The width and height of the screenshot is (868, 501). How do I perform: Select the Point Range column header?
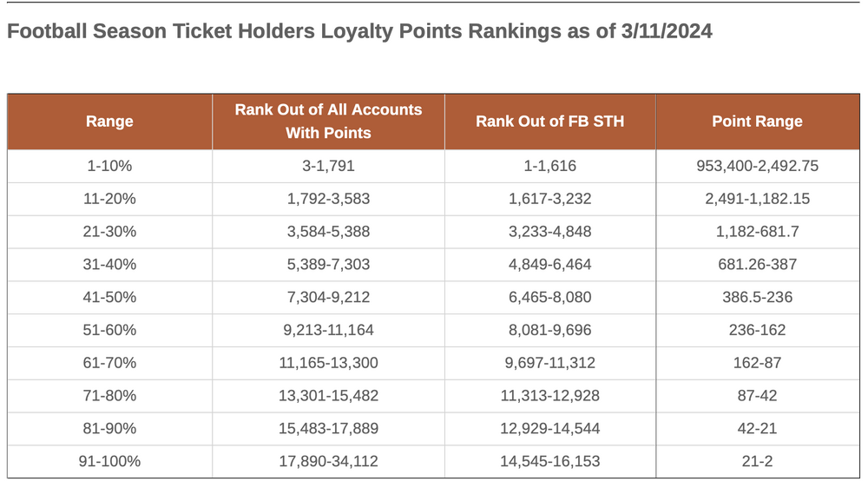tap(757, 122)
